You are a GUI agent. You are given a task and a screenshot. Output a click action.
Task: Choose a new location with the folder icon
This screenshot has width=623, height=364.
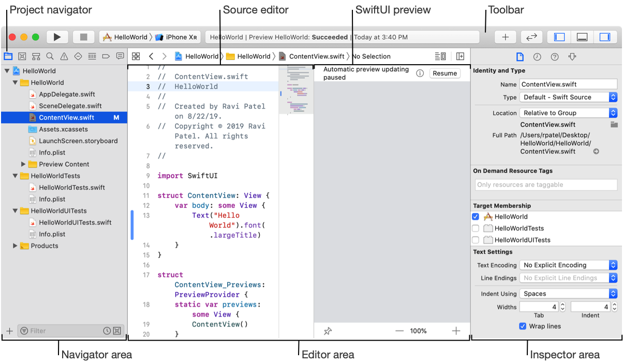pos(614,125)
